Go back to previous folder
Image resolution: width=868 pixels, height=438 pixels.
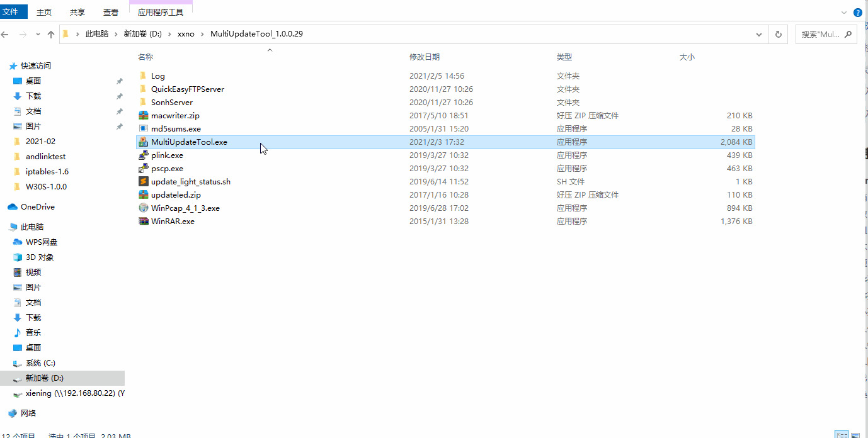[6, 35]
